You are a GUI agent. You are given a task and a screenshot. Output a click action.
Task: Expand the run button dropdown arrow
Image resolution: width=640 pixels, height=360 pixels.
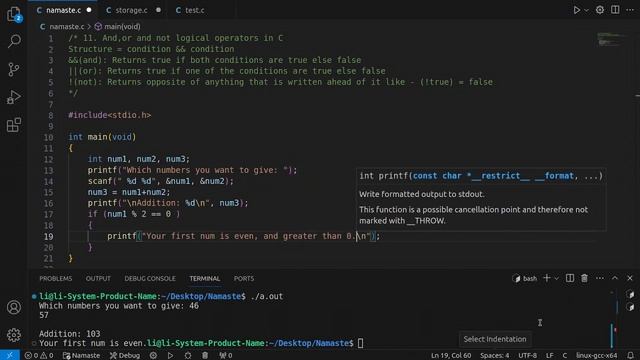(586, 10)
